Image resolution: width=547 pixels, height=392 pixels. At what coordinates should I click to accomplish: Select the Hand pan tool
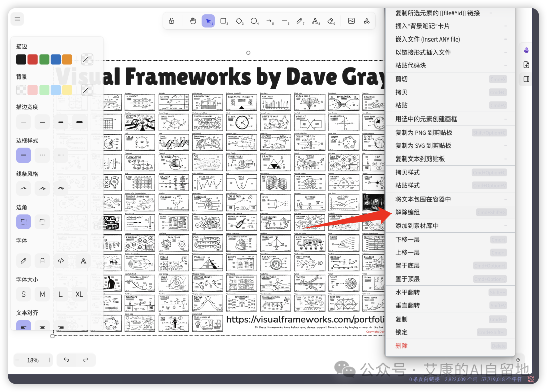[193, 21]
